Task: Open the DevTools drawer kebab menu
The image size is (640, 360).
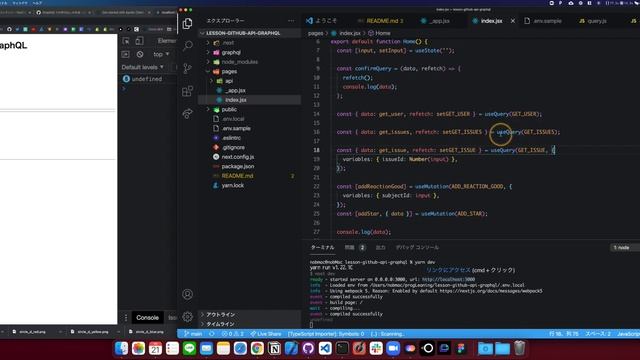Action: pyautogui.click(x=126, y=318)
